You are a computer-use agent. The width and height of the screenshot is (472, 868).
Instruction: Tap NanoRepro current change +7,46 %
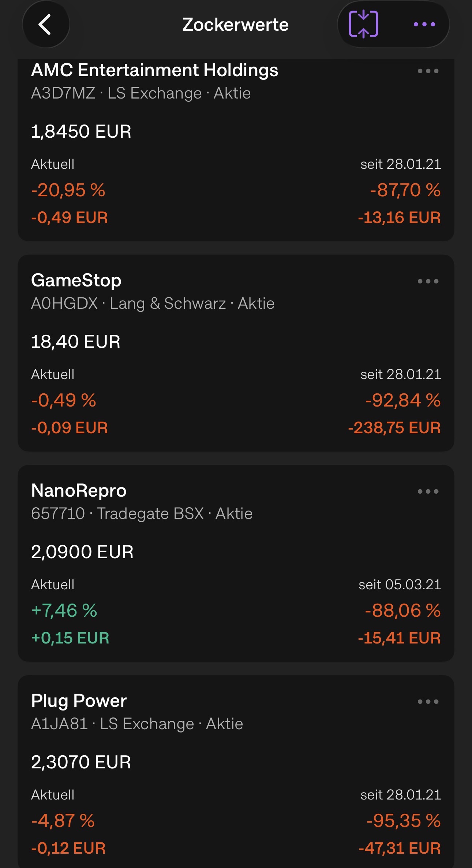[64, 611]
